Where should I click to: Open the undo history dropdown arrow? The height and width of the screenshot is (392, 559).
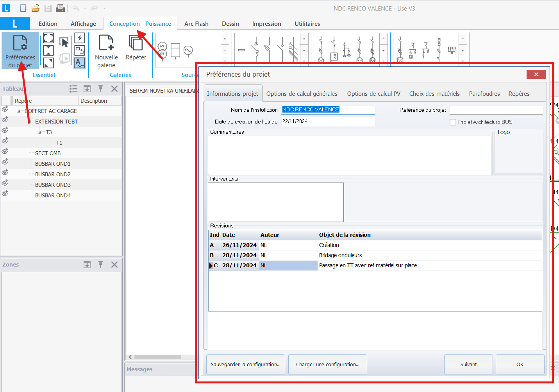click(85, 8)
